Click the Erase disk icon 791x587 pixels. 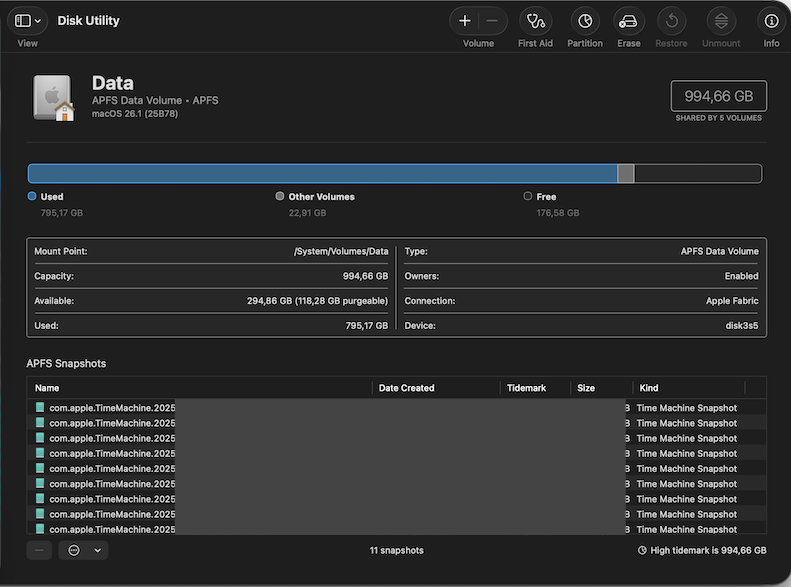(x=629, y=21)
